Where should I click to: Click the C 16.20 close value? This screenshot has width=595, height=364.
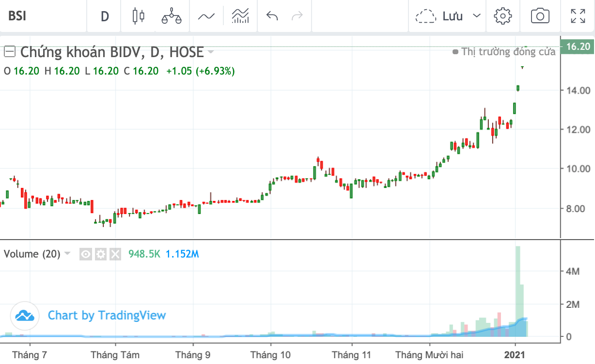click(x=141, y=71)
